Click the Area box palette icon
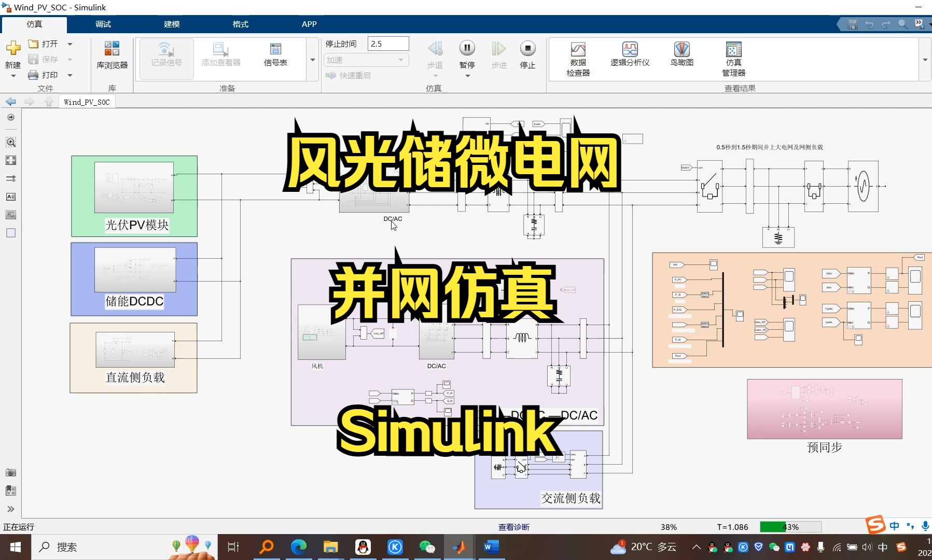The width and height of the screenshot is (932, 560). coord(10,233)
